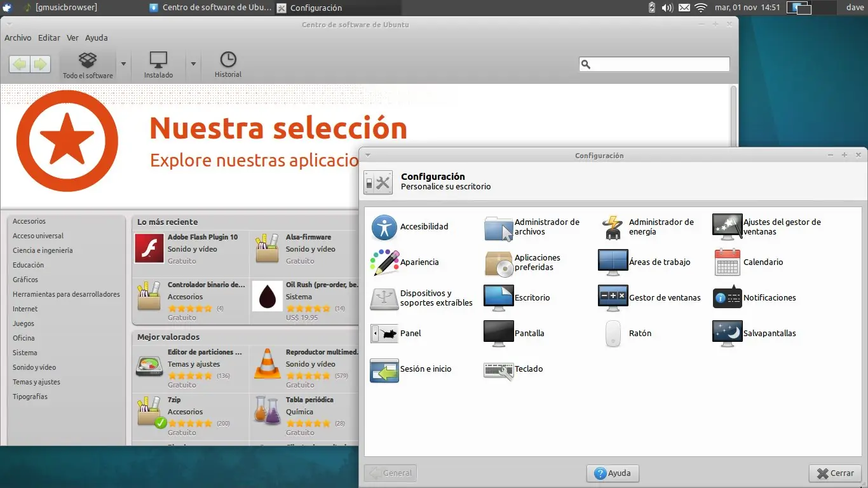Click the Software Center search field
868x488 pixels.
point(654,64)
